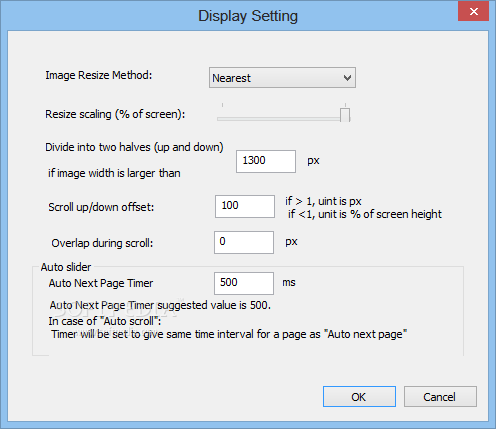
Task: Click the Auto slider group label
Action: pos(66,267)
